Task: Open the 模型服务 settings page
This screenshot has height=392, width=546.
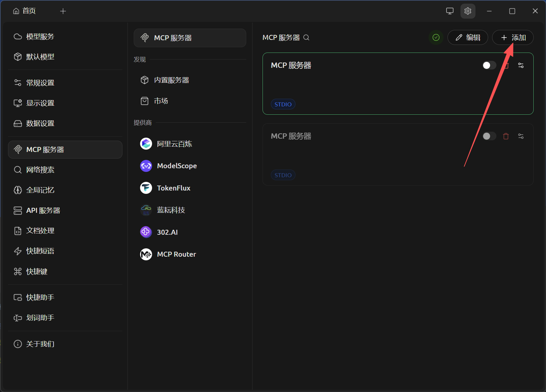Action: tap(65, 37)
